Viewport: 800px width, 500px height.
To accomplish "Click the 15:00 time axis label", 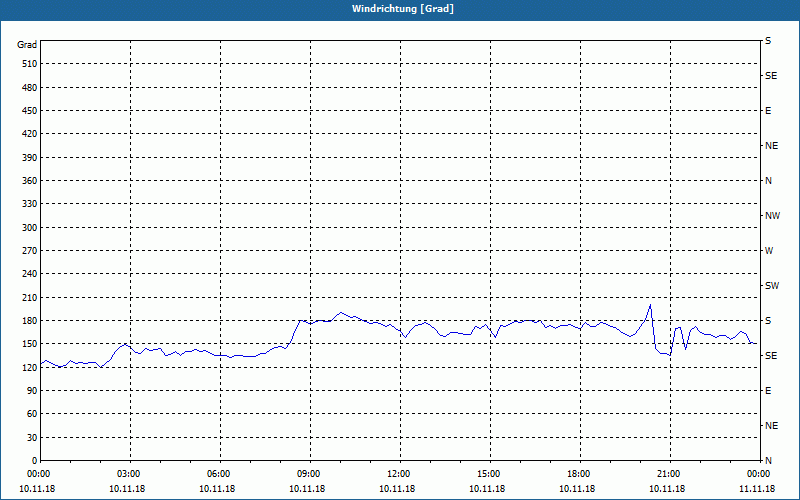I will coord(489,474).
